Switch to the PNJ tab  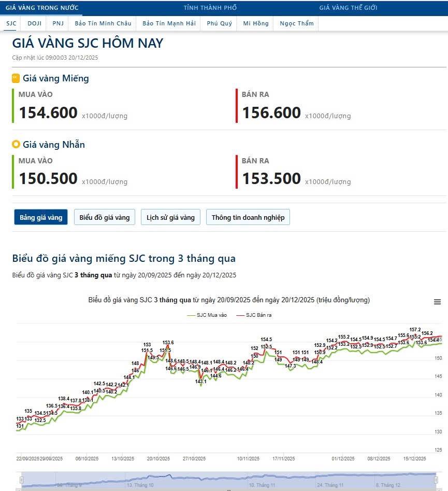(58, 23)
